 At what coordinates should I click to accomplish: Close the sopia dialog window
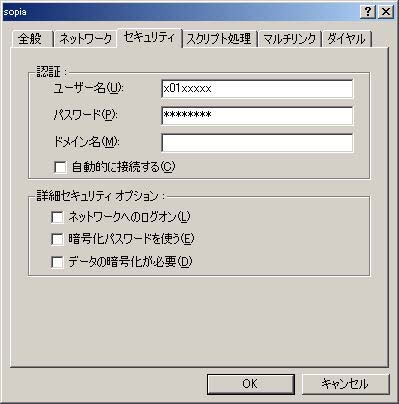[386, 12]
